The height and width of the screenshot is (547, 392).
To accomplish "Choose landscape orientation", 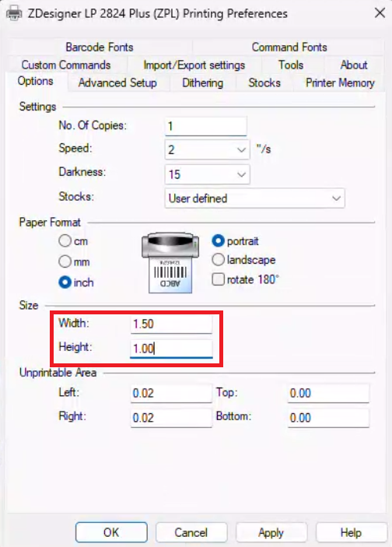I will point(218,260).
